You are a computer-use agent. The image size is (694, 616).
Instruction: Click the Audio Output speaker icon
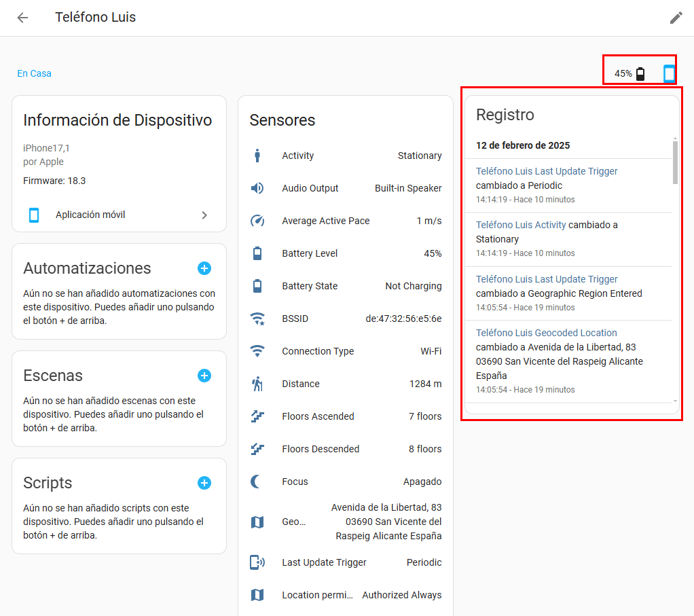click(x=257, y=188)
